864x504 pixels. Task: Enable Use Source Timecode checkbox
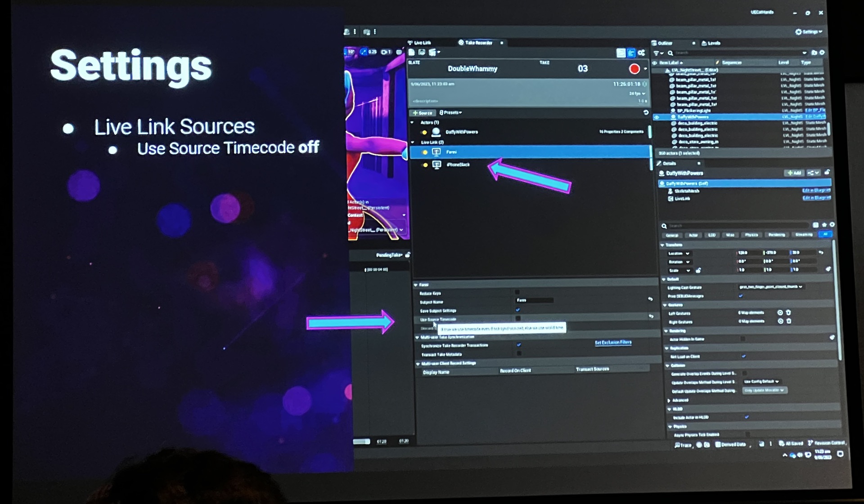(x=518, y=318)
